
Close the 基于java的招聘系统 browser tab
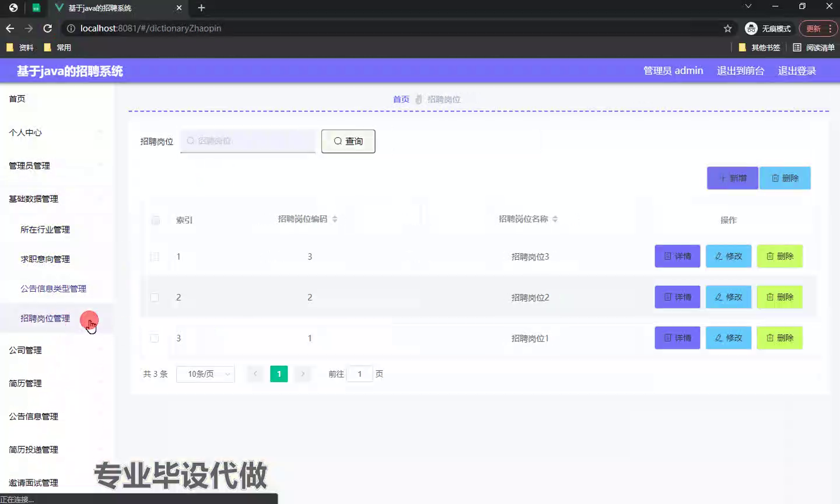[179, 8]
